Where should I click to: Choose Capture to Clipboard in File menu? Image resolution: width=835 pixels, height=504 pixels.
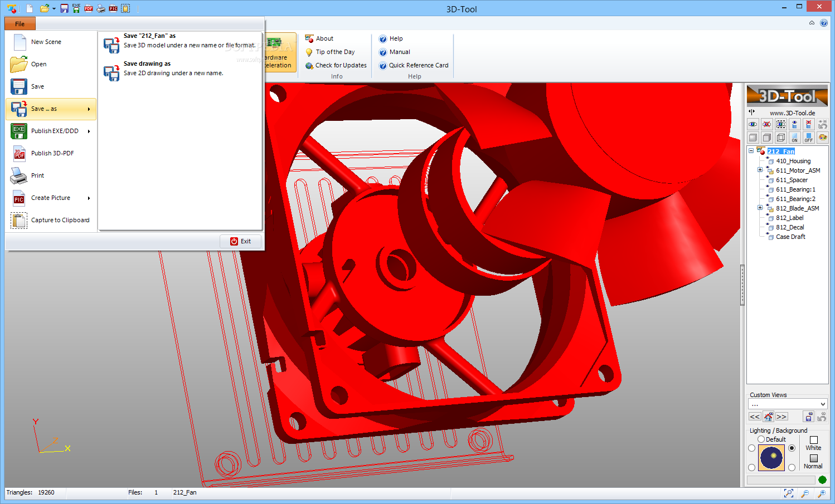(51, 220)
